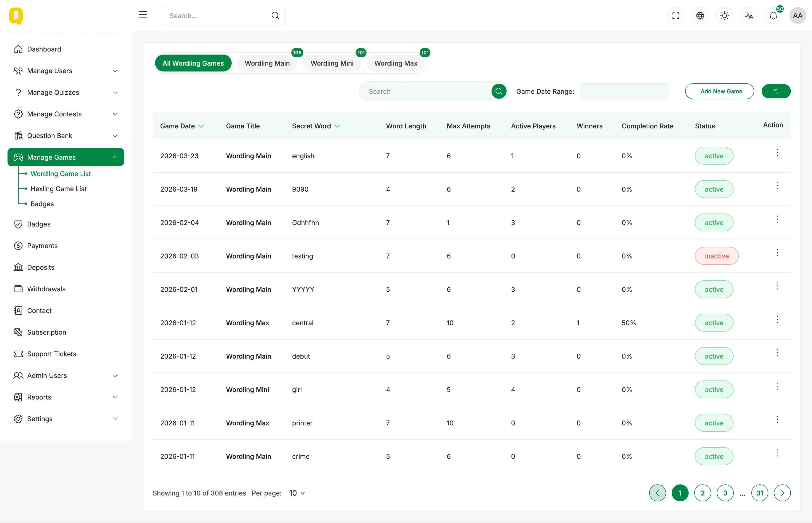Screen dimensions: 812x523
Task: Open action menu for english row
Action: 777,152
